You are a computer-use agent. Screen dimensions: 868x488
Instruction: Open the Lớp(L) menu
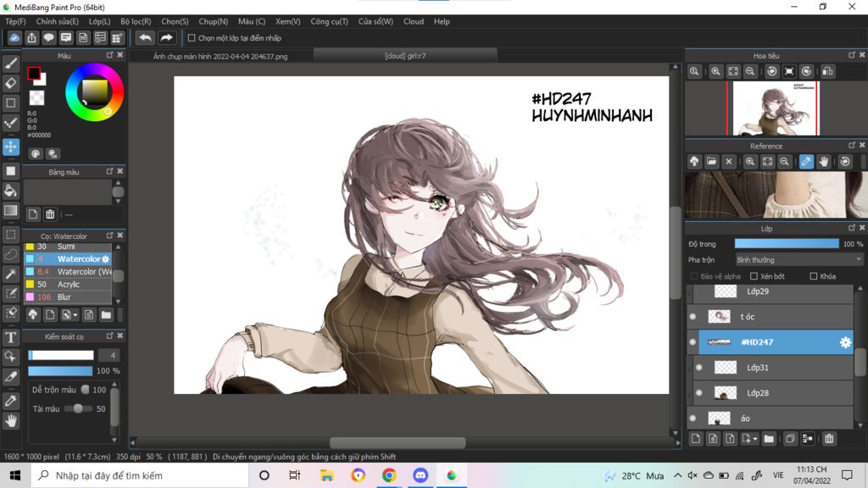click(100, 21)
